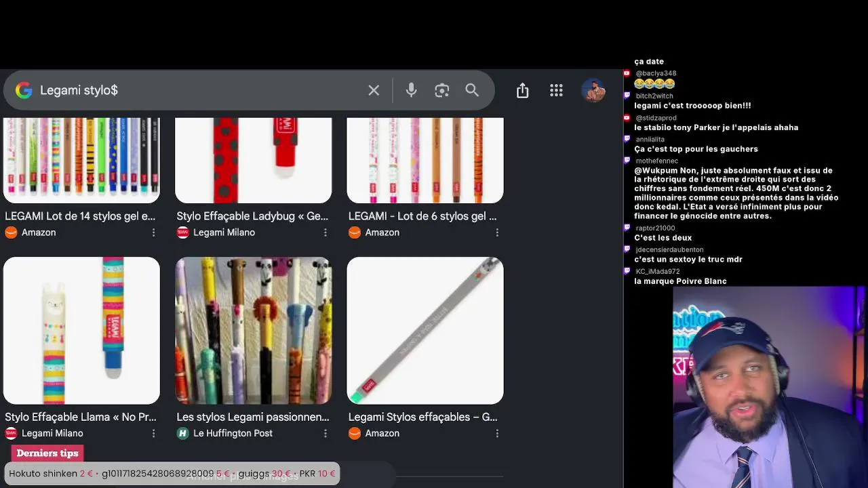
Task: Click Legami Milano favicon under Ladybug pen
Action: coord(182,232)
